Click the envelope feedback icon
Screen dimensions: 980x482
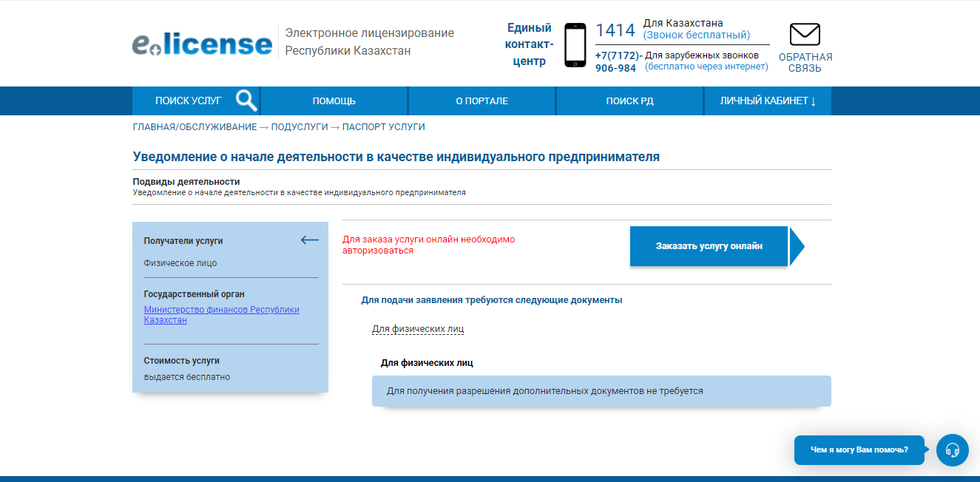tap(805, 35)
